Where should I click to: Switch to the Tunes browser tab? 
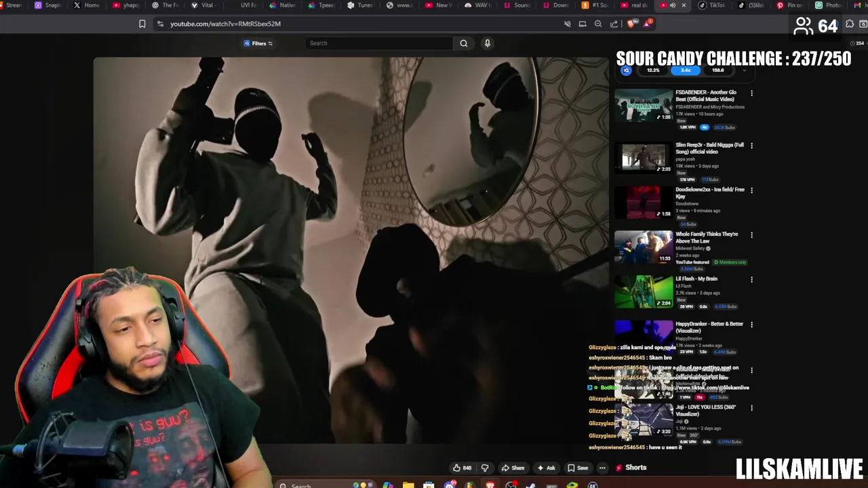coord(360,5)
